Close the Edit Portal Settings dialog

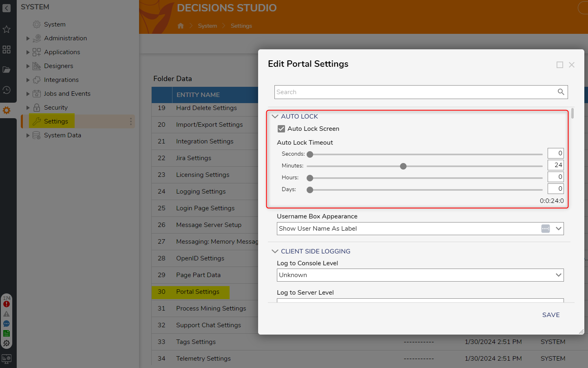572,65
